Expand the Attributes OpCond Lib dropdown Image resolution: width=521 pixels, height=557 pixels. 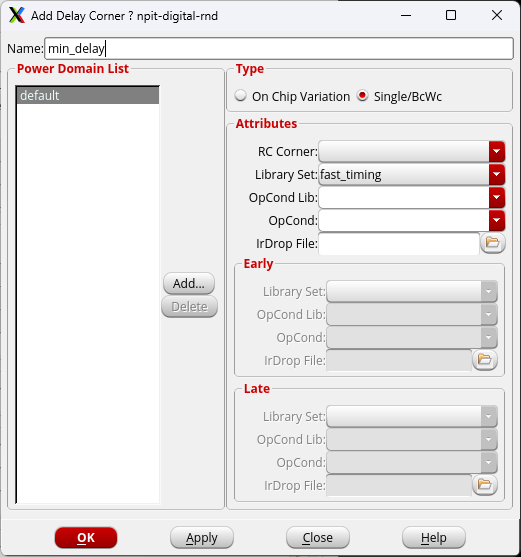pyautogui.click(x=496, y=198)
